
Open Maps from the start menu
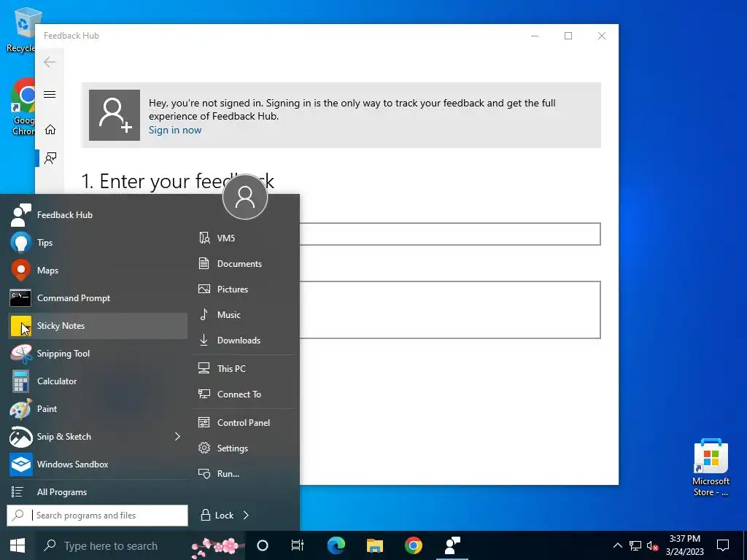click(98, 270)
